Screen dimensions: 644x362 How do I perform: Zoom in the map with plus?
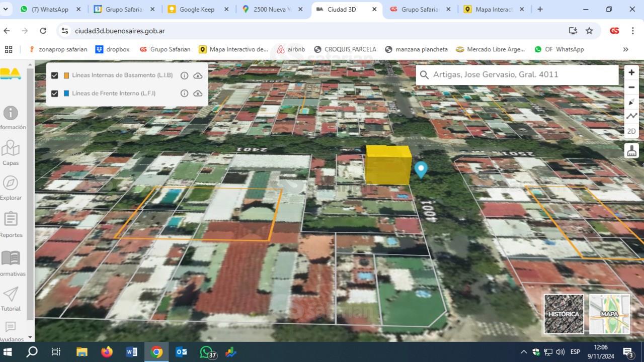[631, 72]
